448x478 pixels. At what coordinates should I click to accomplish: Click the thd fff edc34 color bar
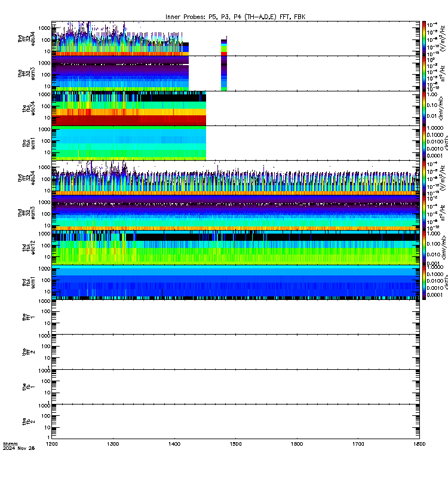424,178
